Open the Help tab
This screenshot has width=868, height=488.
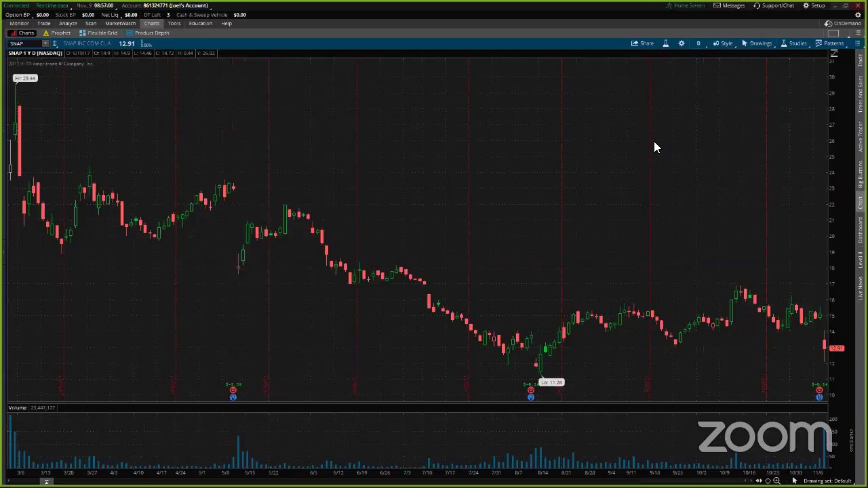pyautogui.click(x=226, y=23)
